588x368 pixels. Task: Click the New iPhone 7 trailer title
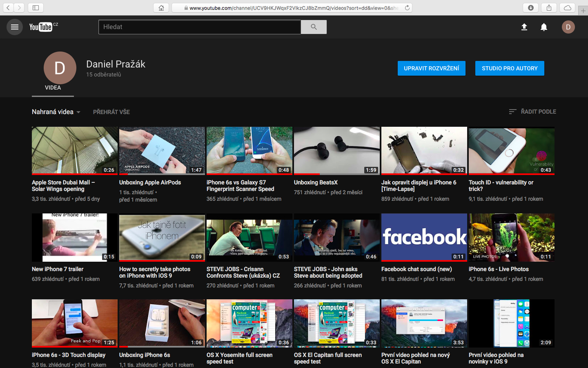(58, 269)
